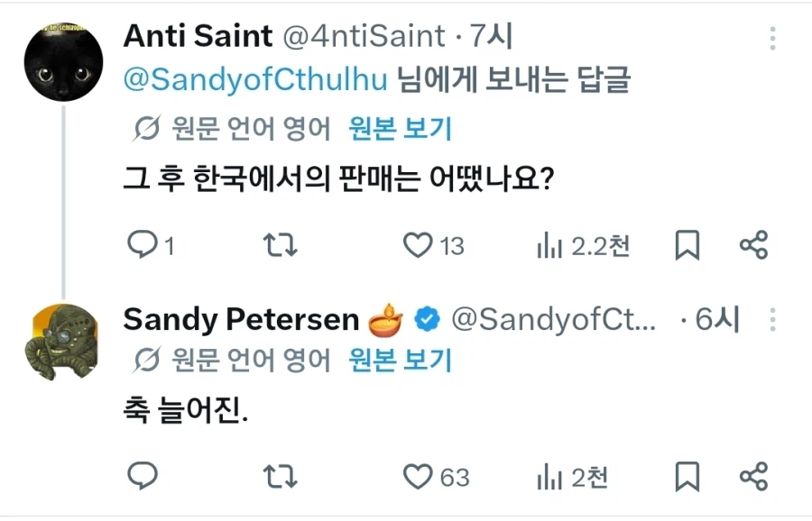Retweet Sandy Petersen's tweet
The width and height of the screenshot is (812, 521).
click(x=280, y=475)
